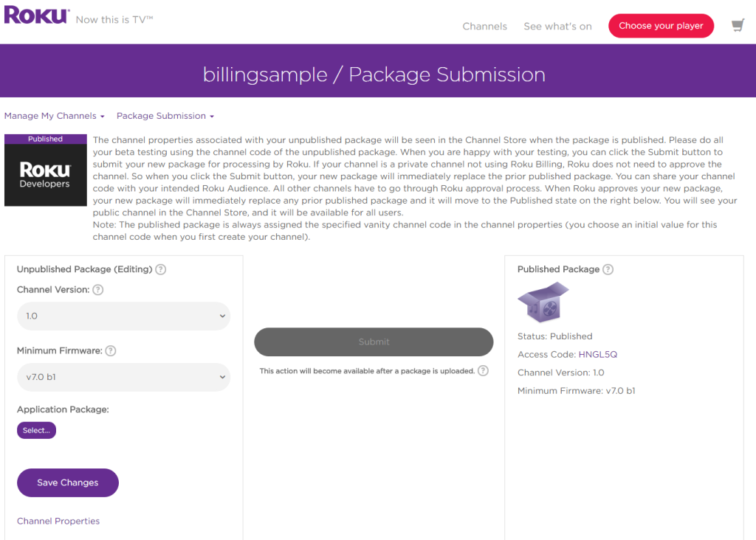Image resolution: width=756 pixels, height=540 pixels.
Task: Go to Channels in top navigation
Action: (x=484, y=26)
